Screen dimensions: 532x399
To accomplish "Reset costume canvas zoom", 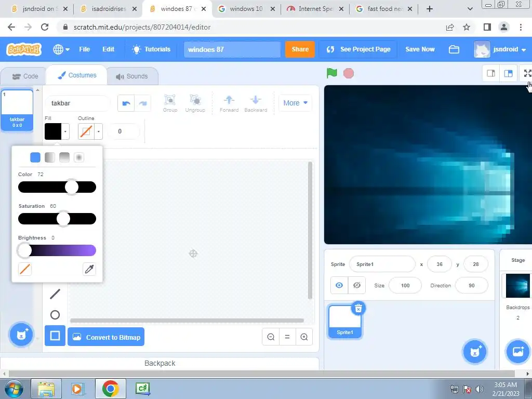I will coord(287,337).
